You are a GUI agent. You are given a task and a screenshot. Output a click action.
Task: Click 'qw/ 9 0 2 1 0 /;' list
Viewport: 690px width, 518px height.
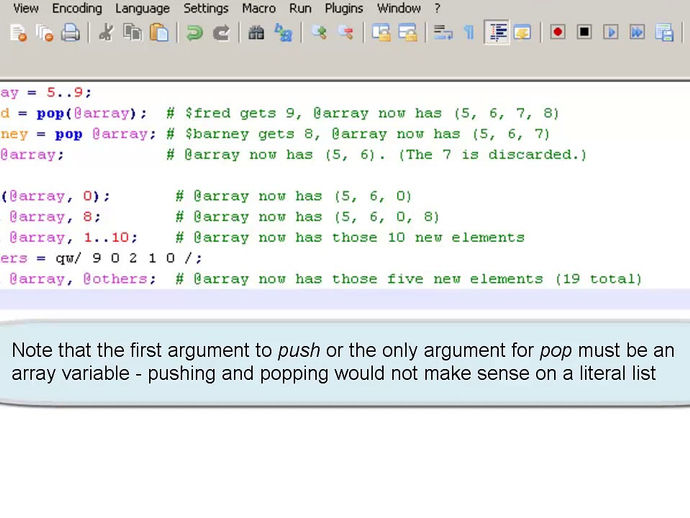[x=128, y=258]
